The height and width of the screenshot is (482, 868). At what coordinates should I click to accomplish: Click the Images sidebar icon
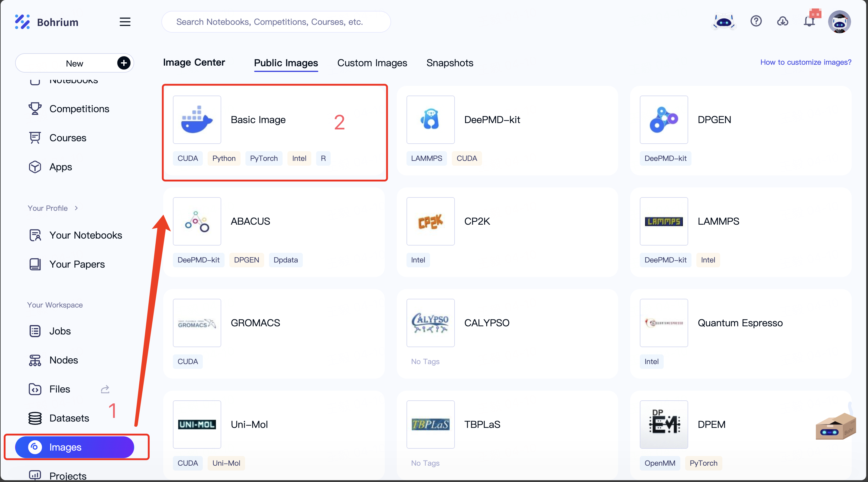pyautogui.click(x=35, y=447)
